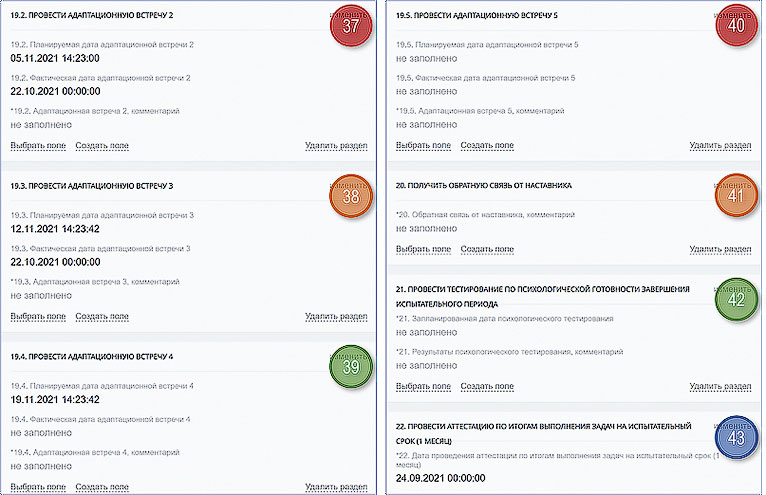Click orange circle marker number 38
The height and width of the screenshot is (495, 766).
(351, 196)
